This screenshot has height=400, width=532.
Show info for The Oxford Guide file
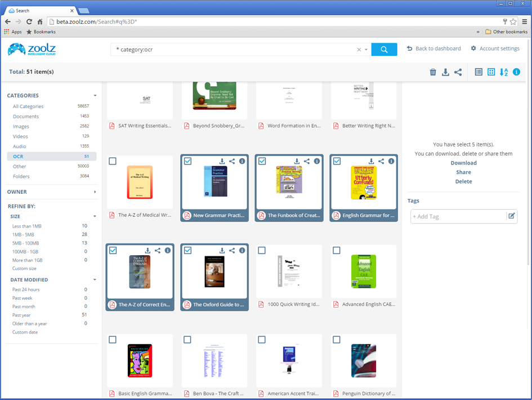242,251
